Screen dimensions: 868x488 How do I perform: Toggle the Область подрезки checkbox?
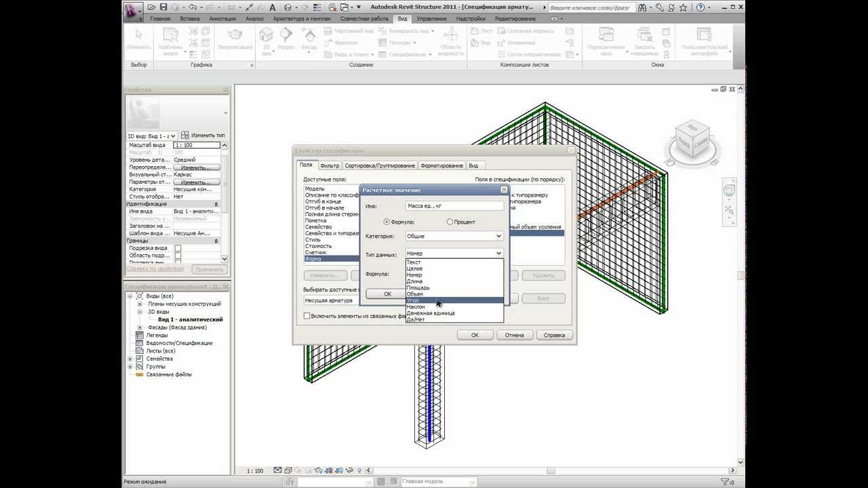tap(178, 256)
